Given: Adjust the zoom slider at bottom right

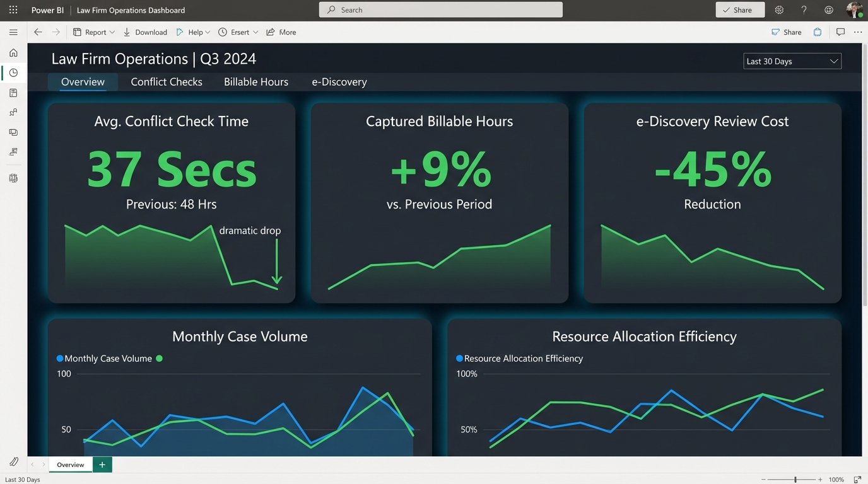Looking at the screenshot, I should (x=796, y=479).
